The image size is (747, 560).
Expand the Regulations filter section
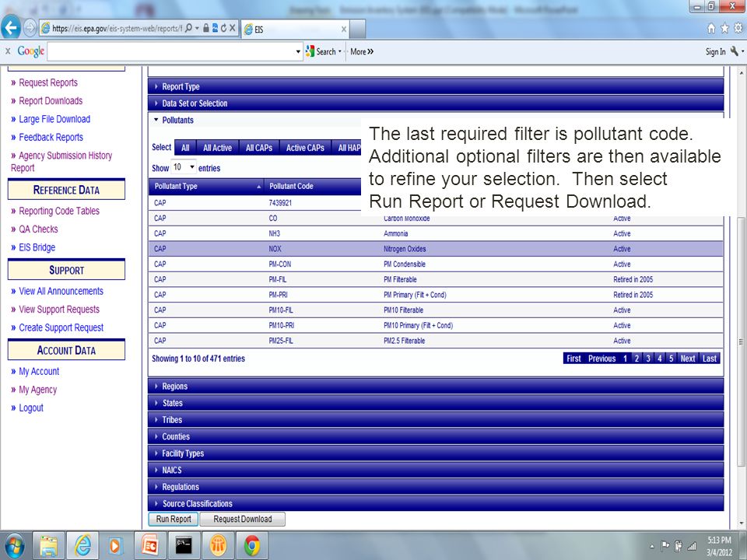click(436, 487)
